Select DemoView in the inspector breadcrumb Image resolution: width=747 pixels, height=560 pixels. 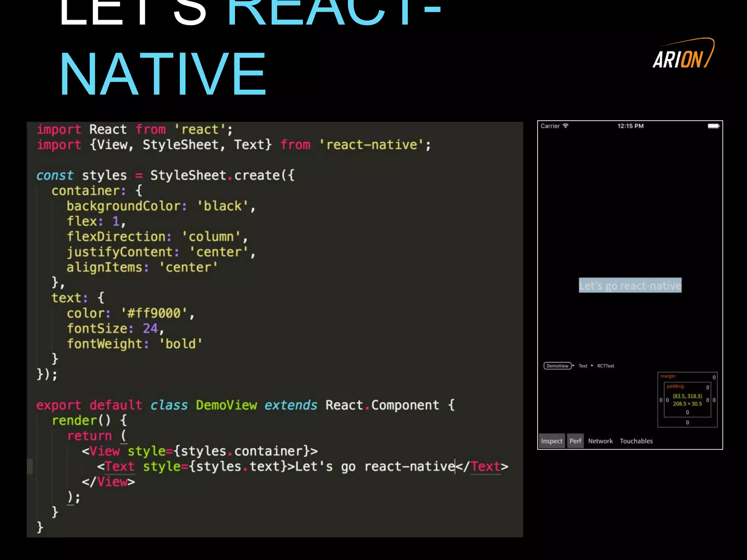coord(557,366)
